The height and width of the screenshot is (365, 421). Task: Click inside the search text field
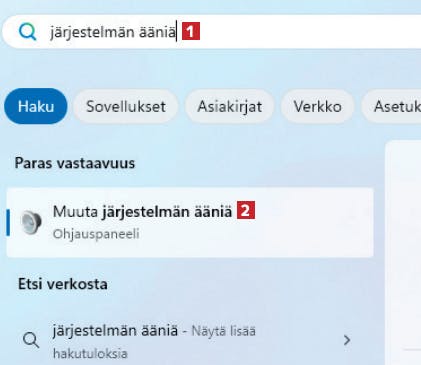pyautogui.click(x=213, y=32)
